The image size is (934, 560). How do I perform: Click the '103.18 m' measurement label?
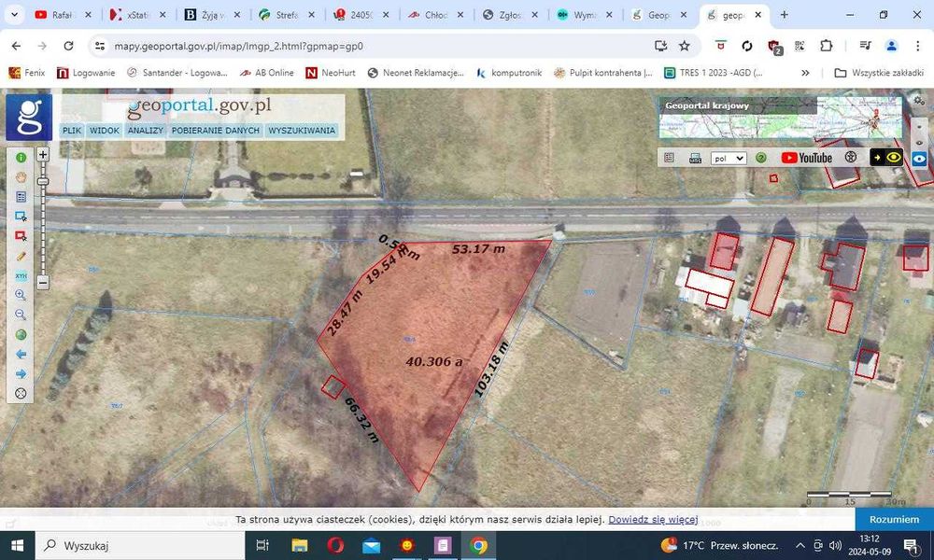point(491,369)
